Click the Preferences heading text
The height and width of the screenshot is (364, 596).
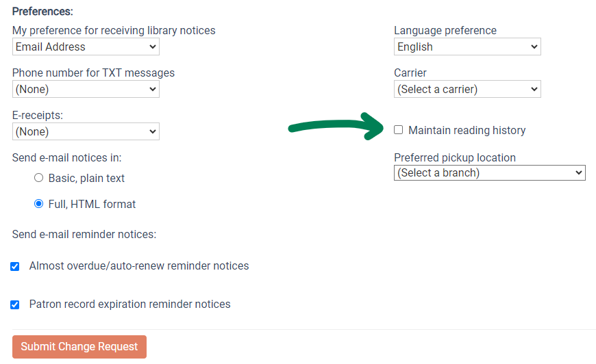point(42,12)
